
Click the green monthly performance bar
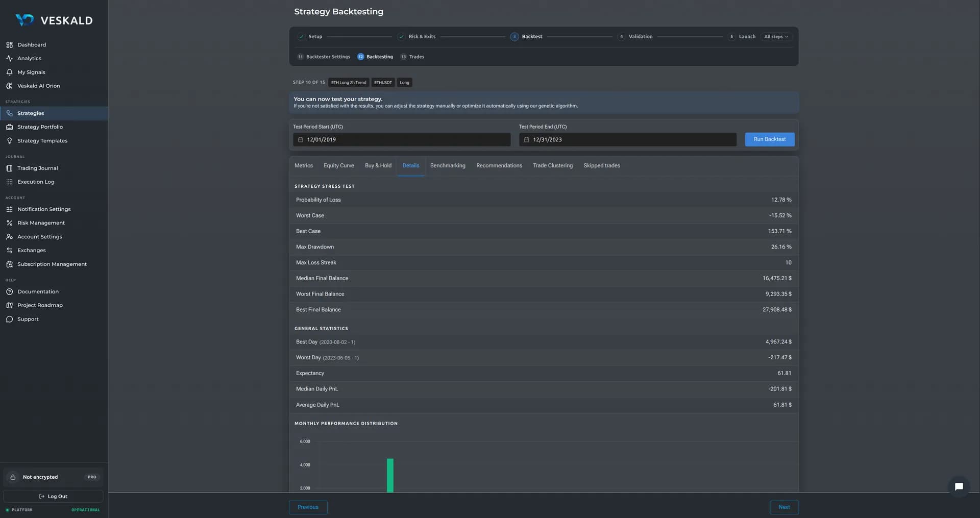point(390,476)
